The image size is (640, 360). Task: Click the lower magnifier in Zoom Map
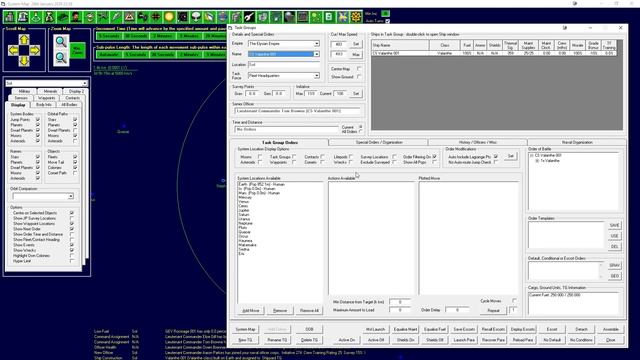61,58
